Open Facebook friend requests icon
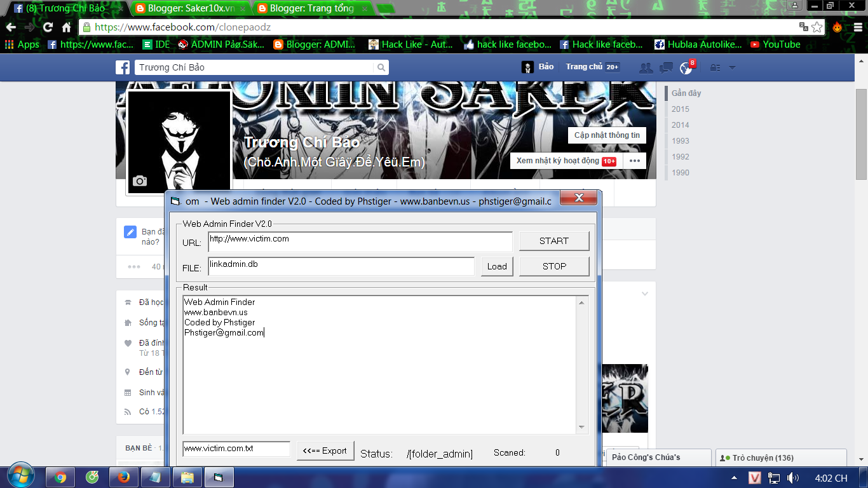 pos(646,67)
